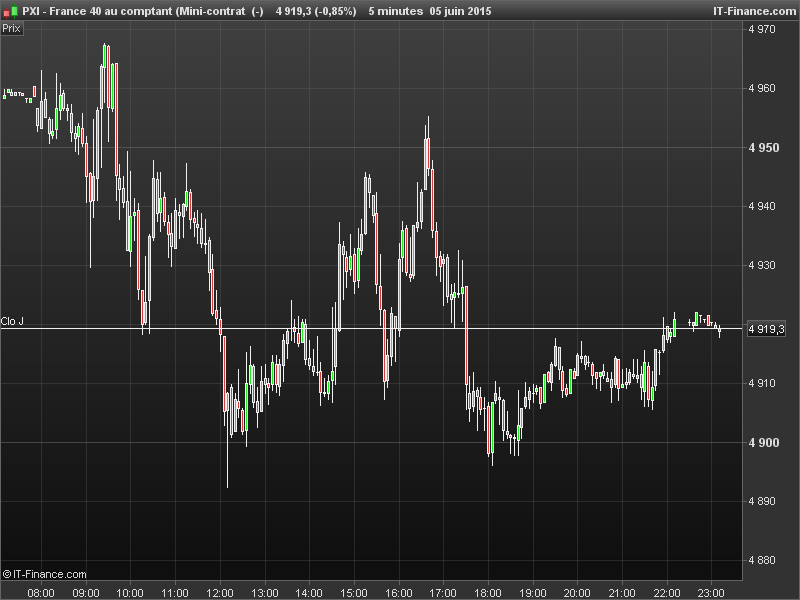Click the 09:00 time axis label
800x600 pixels.
(86, 593)
